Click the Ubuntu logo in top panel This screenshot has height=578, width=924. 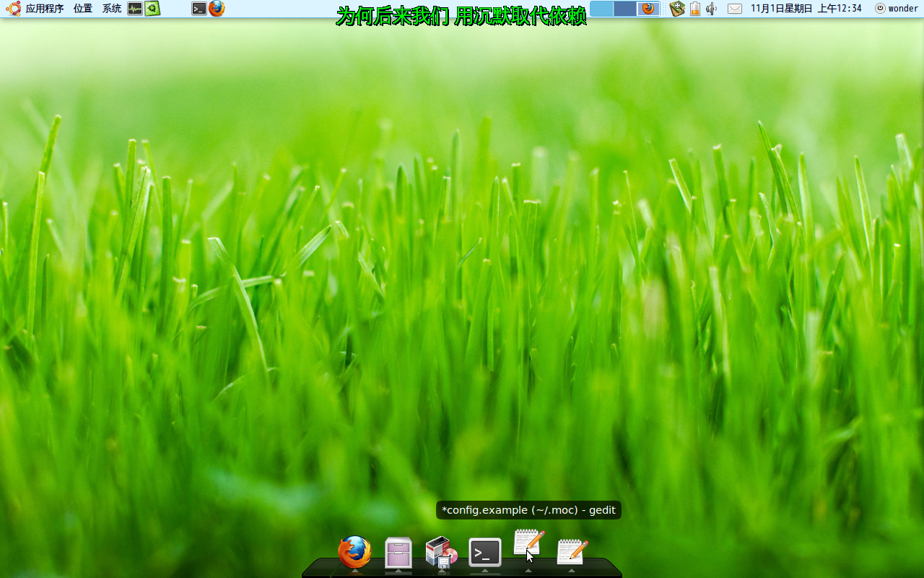coord(13,9)
